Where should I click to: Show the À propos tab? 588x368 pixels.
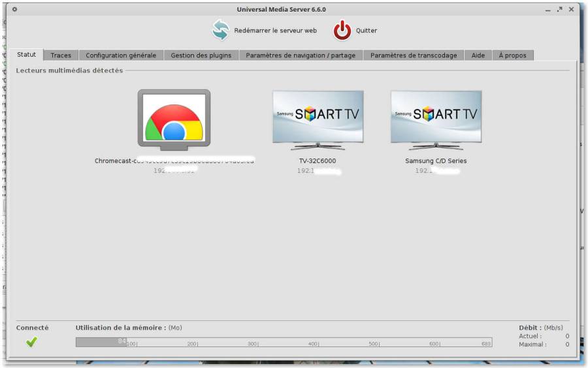[x=512, y=55]
